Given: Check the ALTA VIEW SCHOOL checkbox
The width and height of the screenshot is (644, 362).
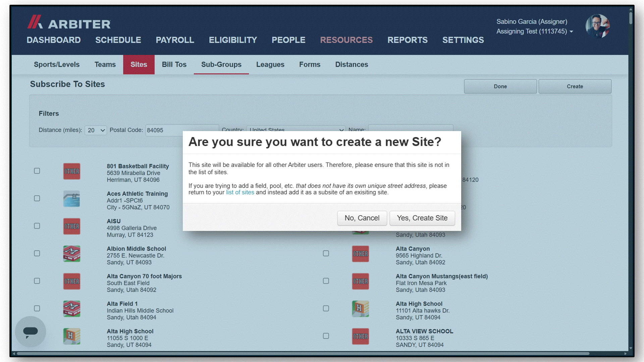Looking at the screenshot, I should pyautogui.click(x=326, y=336).
